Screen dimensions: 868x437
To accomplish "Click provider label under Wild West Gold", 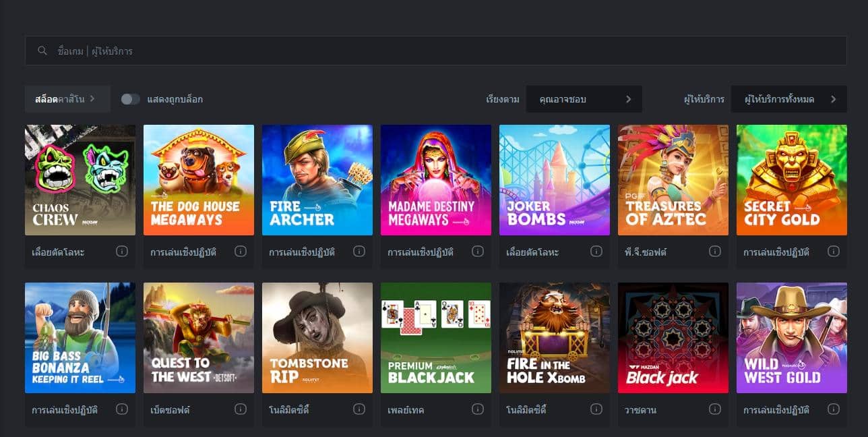I will pos(776,410).
